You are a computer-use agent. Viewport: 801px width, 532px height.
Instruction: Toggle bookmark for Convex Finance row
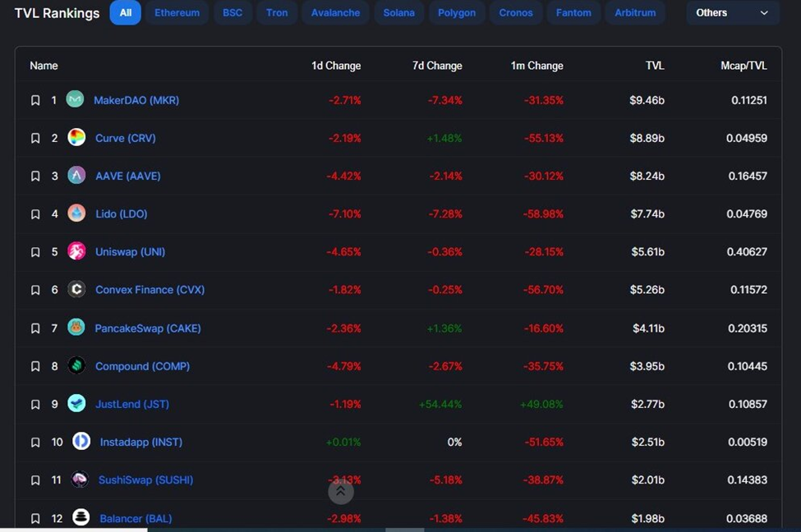35,290
